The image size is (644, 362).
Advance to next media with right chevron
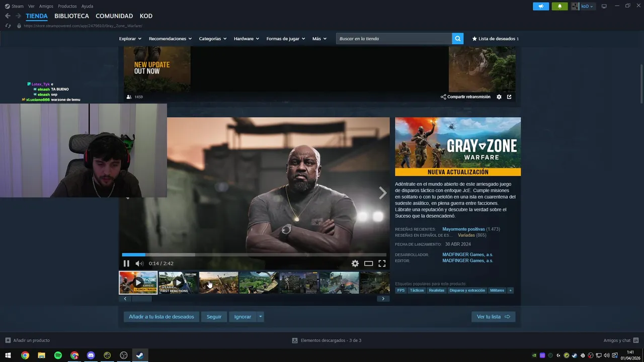tap(382, 193)
